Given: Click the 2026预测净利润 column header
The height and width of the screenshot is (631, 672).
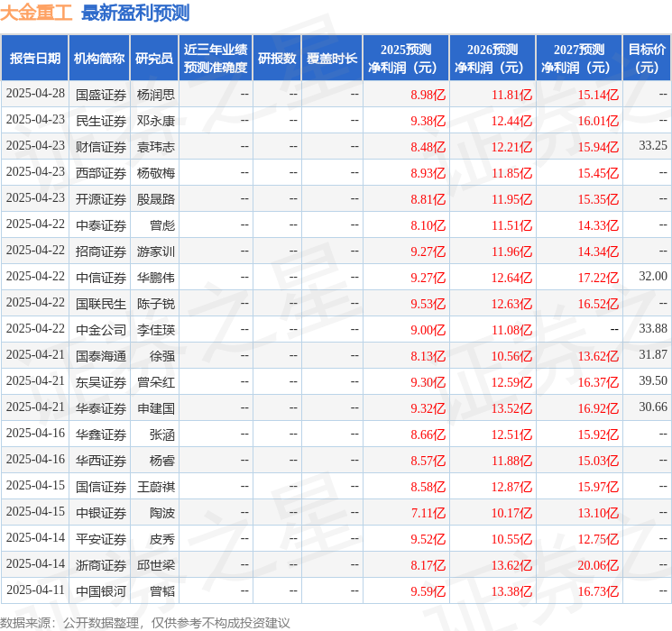Looking at the screenshot, I should tap(492, 59).
